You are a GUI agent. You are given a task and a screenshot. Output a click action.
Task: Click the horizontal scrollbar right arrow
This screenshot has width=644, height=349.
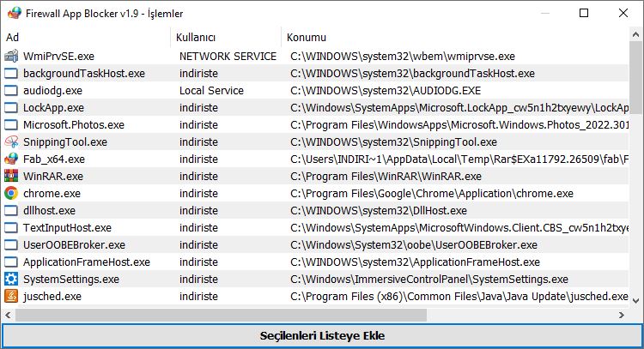622,315
